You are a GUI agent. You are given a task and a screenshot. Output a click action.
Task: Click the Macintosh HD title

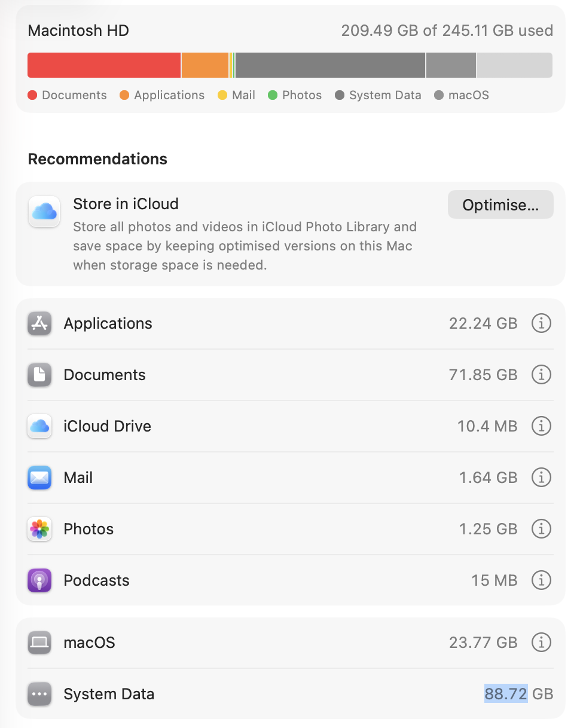pyautogui.click(x=78, y=30)
